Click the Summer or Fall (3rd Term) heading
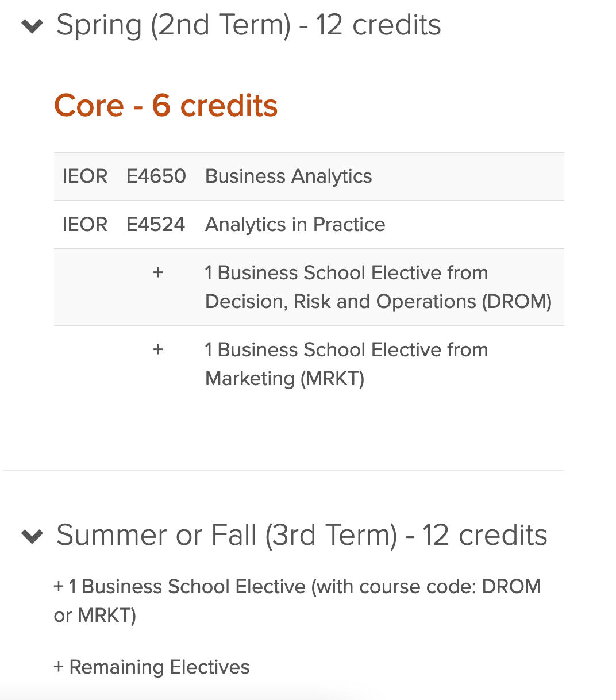 click(302, 535)
